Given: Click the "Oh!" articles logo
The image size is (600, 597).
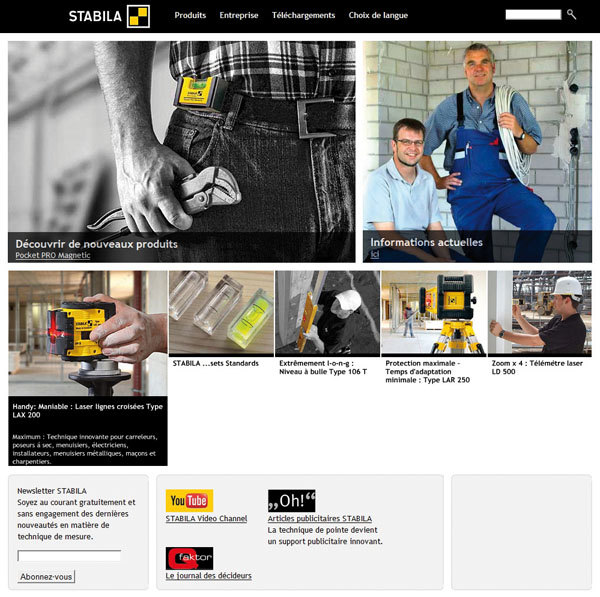Looking at the screenshot, I should (x=292, y=500).
